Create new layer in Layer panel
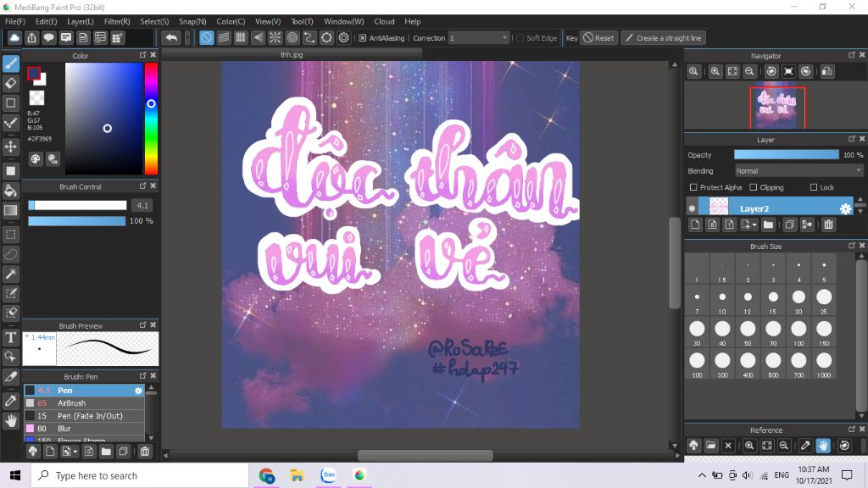The height and width of the screenshot is (488, 868). click(695, 225)
